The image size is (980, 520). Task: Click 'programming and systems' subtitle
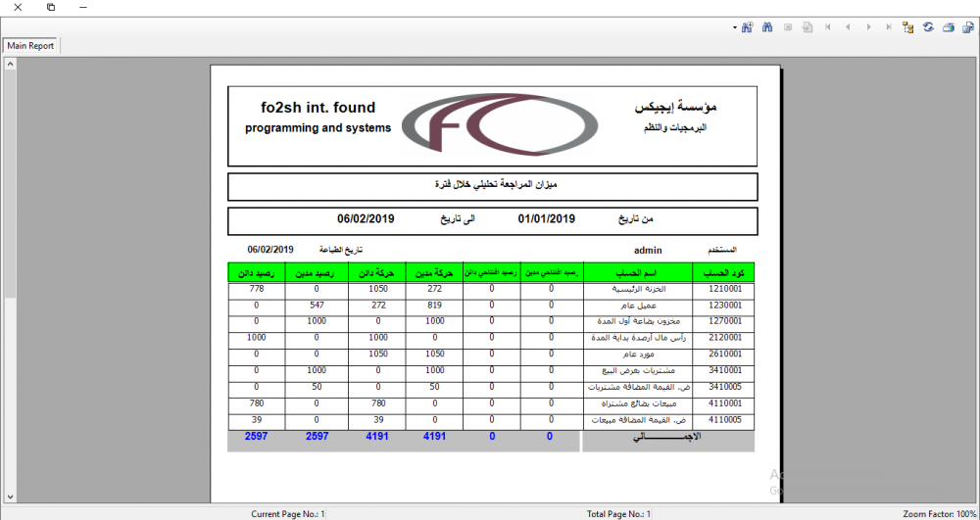pos(318,128)
